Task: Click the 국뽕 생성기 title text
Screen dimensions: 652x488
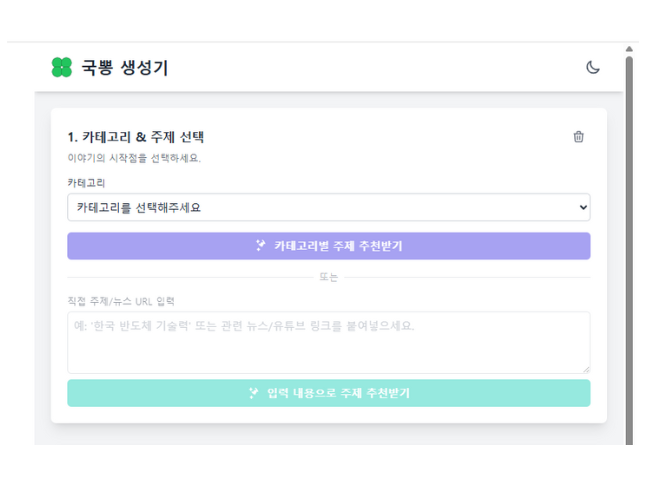Action: click(x=125, y=67)
